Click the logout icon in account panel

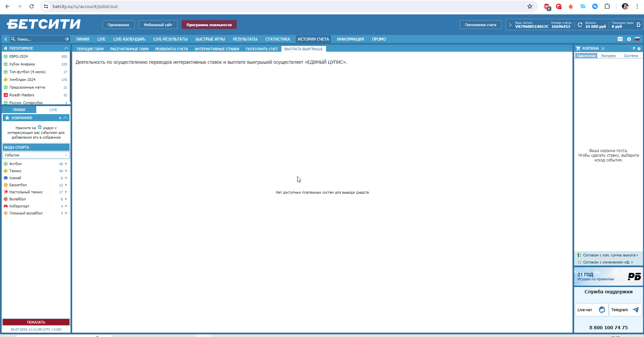click(x=638, y=25)
